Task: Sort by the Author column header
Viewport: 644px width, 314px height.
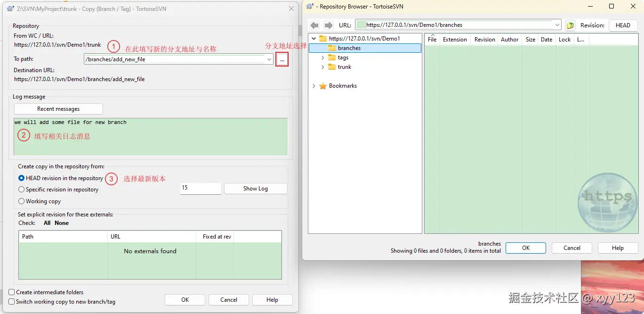Action: click(x=509, y=40)
